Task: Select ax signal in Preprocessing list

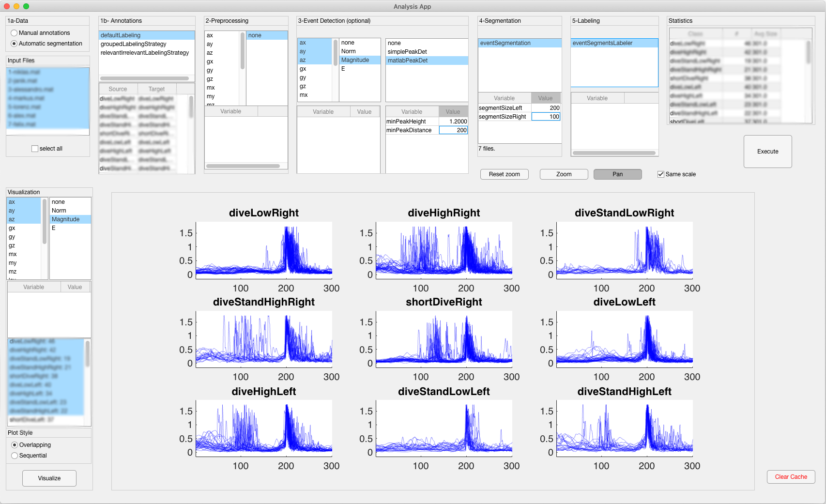Action: 222,35
